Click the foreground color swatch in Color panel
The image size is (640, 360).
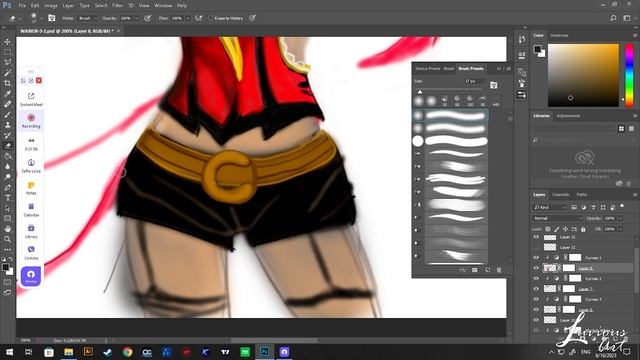538,49
